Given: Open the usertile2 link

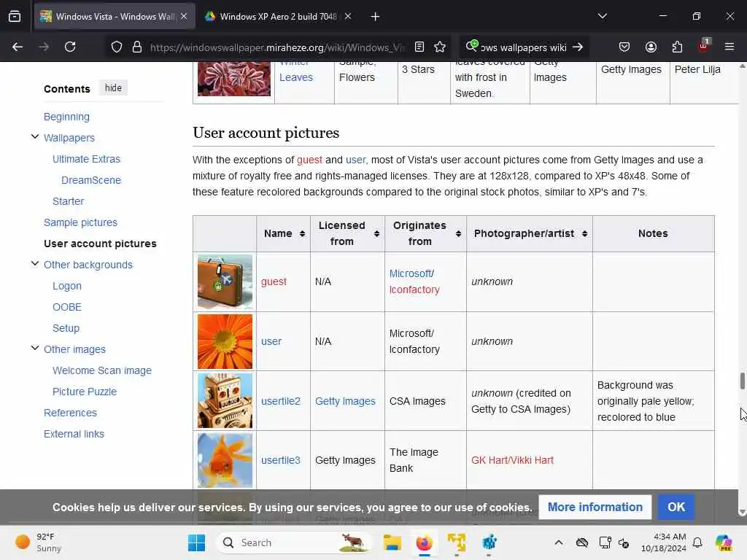Looking at the screenshot, I should point(281,401).
